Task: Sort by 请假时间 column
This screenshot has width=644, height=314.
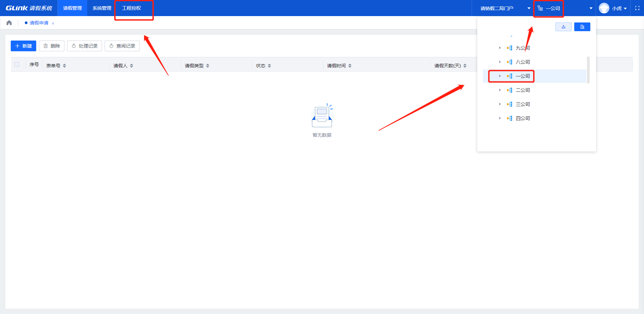Action: [x=350, y=66]
